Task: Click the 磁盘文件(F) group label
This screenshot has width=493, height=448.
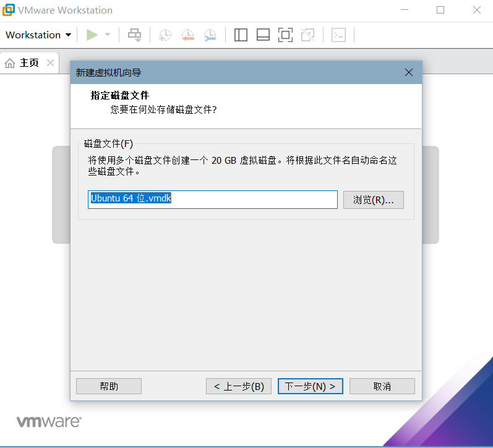Action: pyautogui.click(x=108, y=144)
